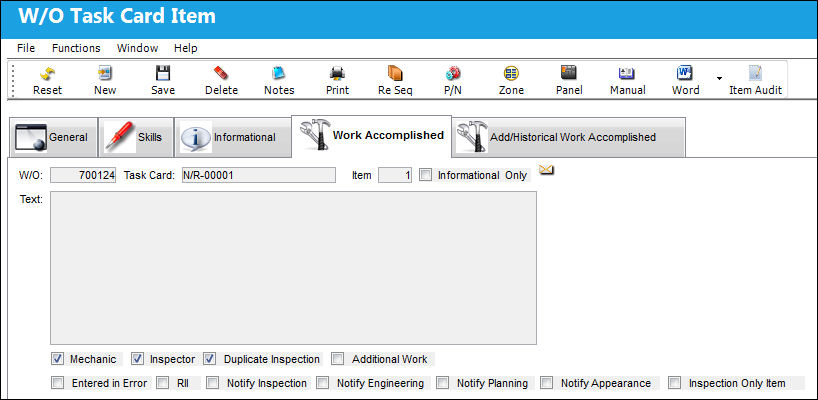Click inside the large Text area

[x=293, y=268]
